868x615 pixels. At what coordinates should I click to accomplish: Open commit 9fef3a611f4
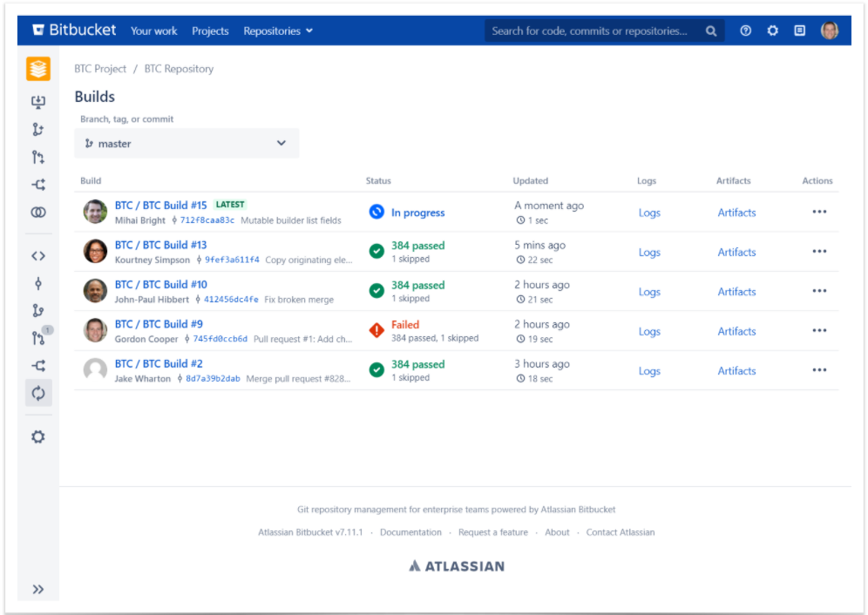pos(232,260)
